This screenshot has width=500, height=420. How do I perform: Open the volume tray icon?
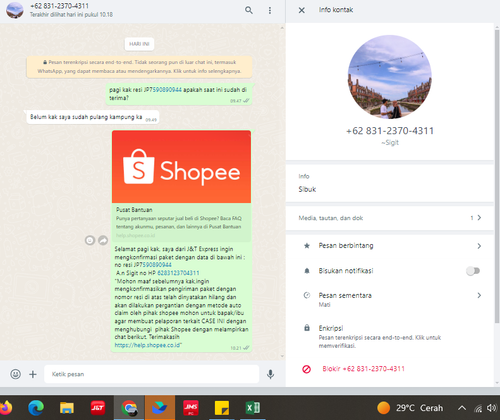click(491, 408)
